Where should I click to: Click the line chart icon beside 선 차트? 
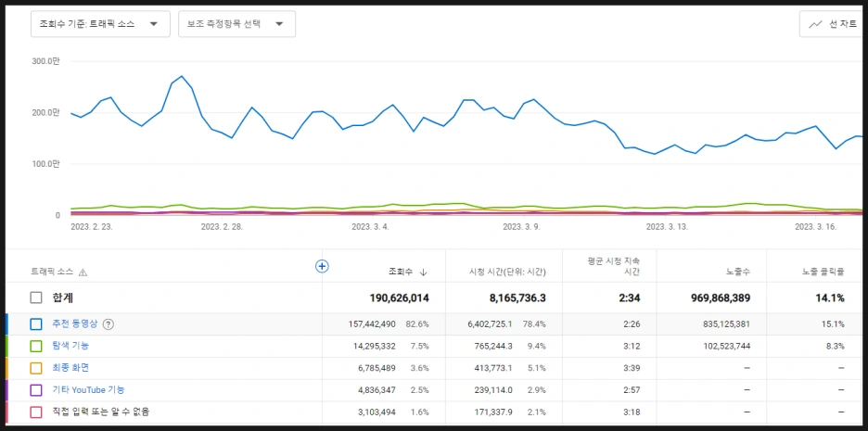(815, 24)
